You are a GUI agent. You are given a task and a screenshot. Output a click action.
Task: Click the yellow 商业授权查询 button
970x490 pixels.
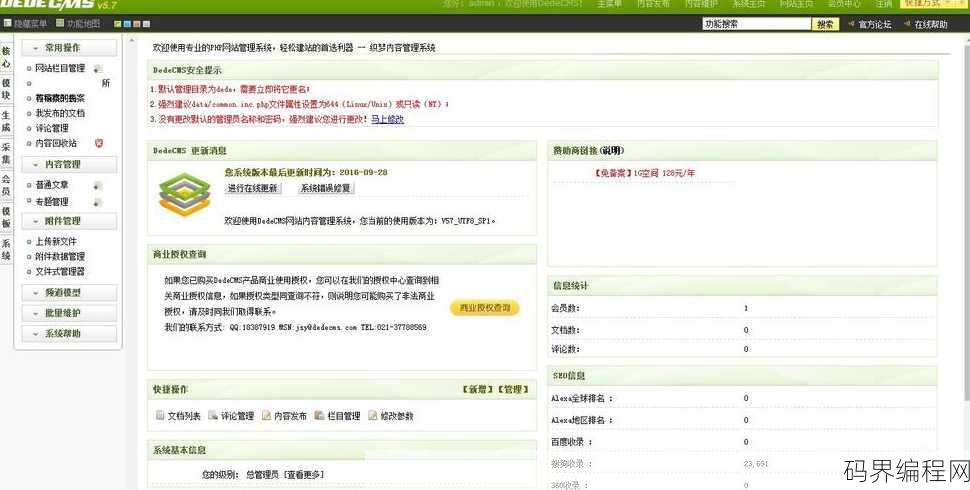click(x=485, y=307)
